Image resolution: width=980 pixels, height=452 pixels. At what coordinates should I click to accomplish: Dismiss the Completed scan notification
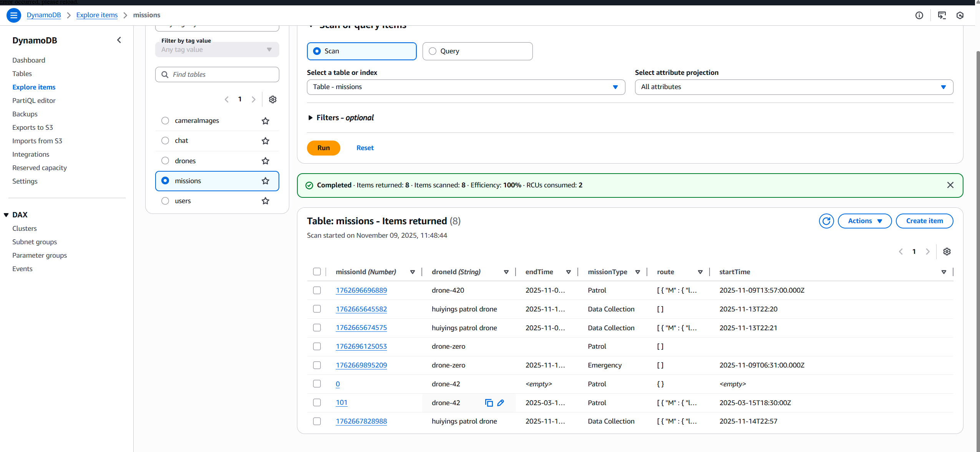pos(950,185)
